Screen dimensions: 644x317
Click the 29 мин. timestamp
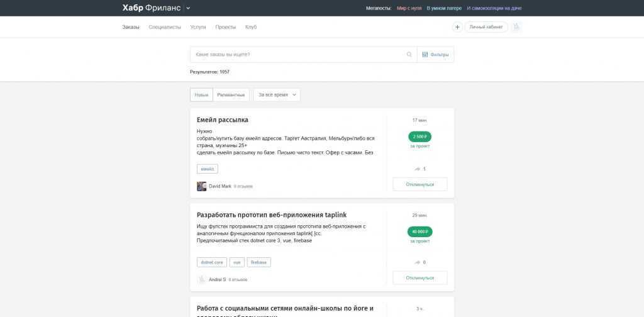[419, 215]
